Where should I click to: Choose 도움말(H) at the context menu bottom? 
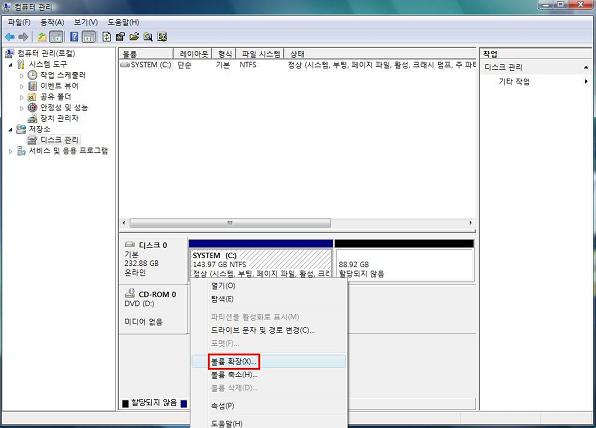click(269, 423)
